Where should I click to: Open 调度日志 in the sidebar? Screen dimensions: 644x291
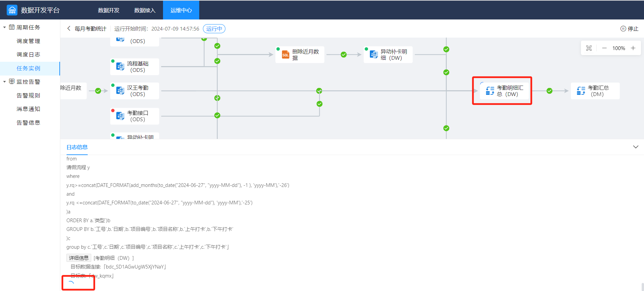(x=29, y=54)
